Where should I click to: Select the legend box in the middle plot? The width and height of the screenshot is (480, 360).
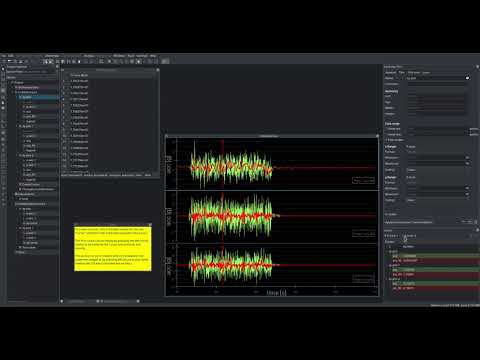tap(363, 233)
